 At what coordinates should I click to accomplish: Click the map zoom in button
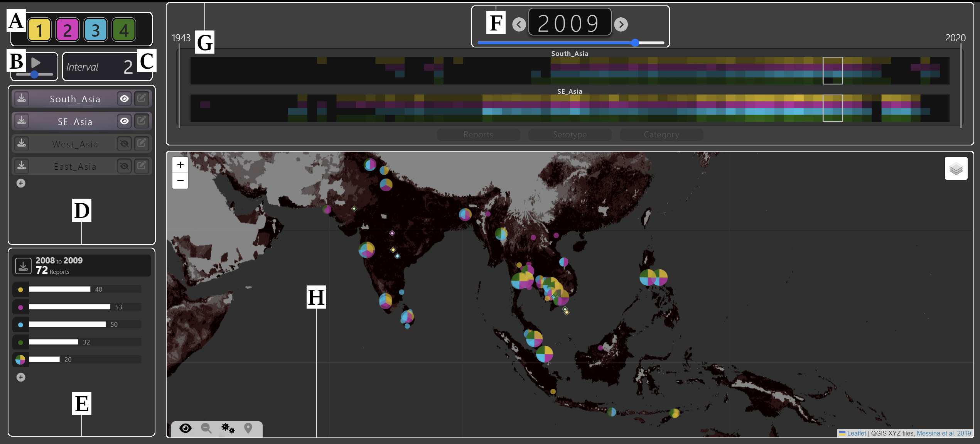pos(180,165)
